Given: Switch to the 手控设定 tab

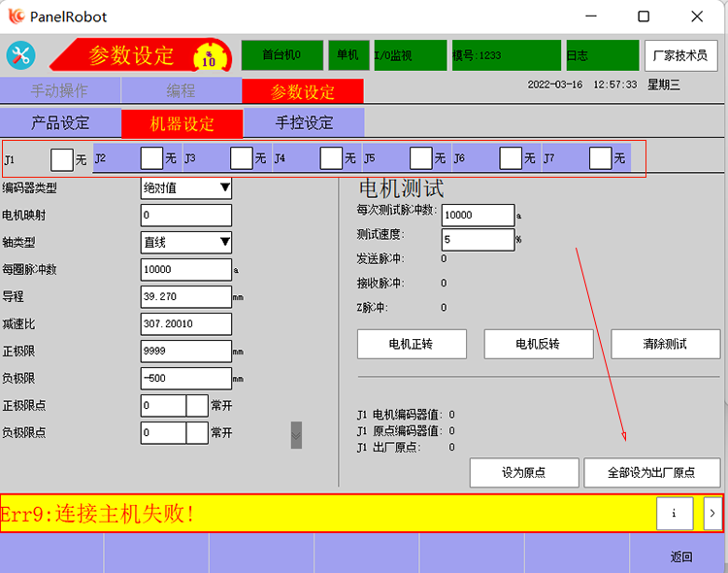Looking at the screenshot, I should [x=304, y=123].
